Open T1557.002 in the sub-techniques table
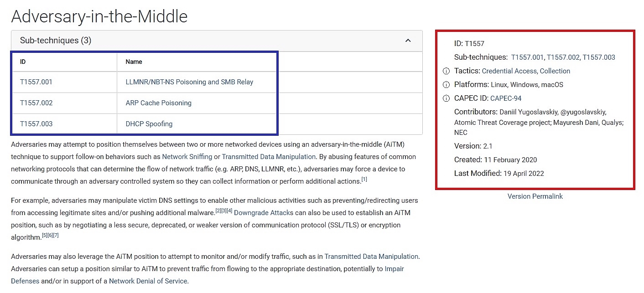The image size is (644, 293). point(36,103)
